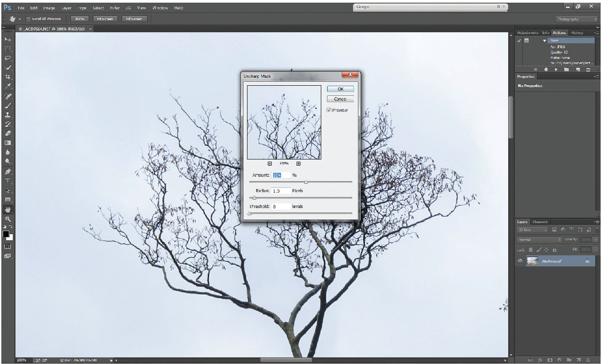The height and width of the screenshot is (364, 601).
Task: Select the Gradient tool
Action: click(8, 143)
